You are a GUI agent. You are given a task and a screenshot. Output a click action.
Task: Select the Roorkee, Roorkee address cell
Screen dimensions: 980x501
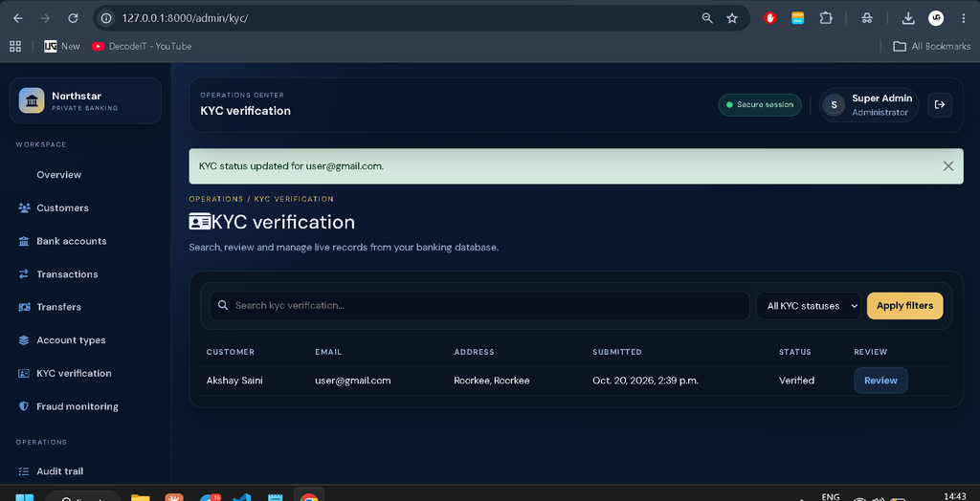tap(492, 381)
